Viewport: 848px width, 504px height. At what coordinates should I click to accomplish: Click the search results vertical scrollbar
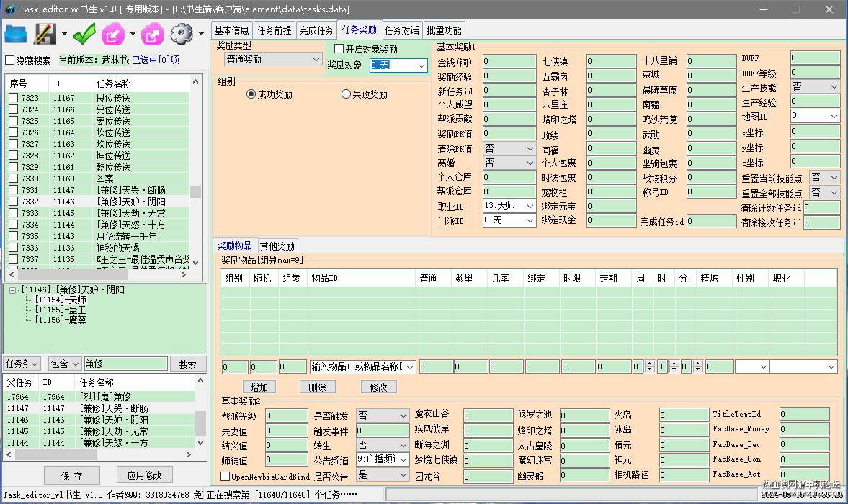200,411
